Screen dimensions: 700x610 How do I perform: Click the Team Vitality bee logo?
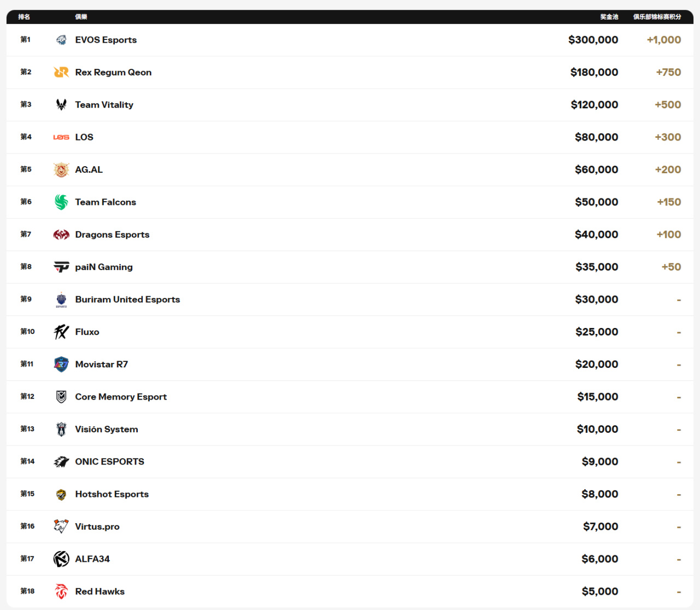tap(61, 104)
